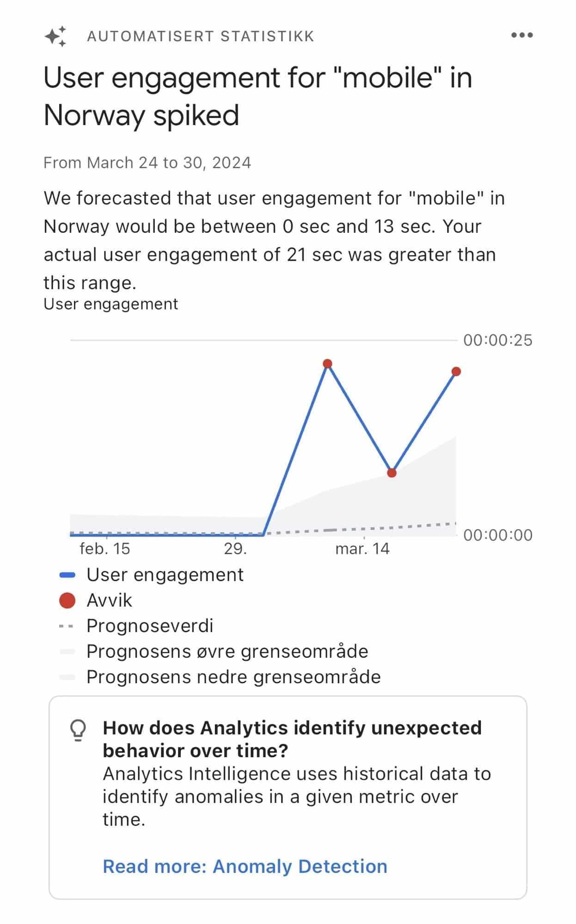
Task: Click the AUTOMATISERT STATISTIKK header label
Action: 201,36
